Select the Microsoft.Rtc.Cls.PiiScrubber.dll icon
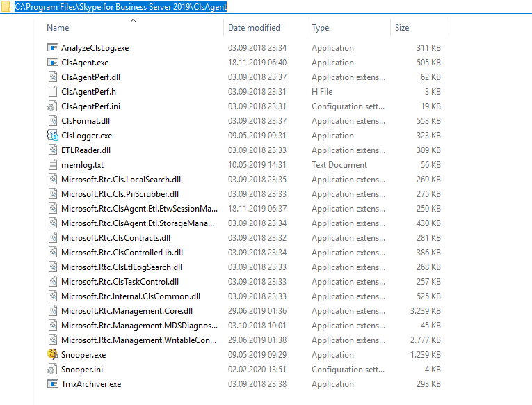 click(53, 193)
